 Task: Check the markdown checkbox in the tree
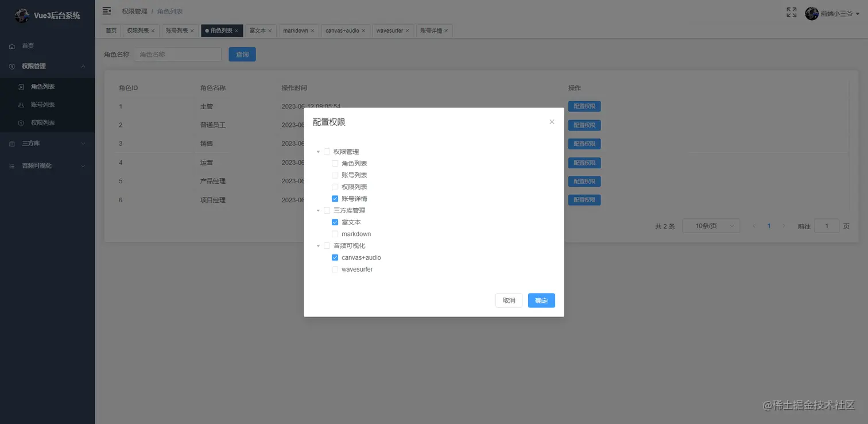(x=335, y=234)
